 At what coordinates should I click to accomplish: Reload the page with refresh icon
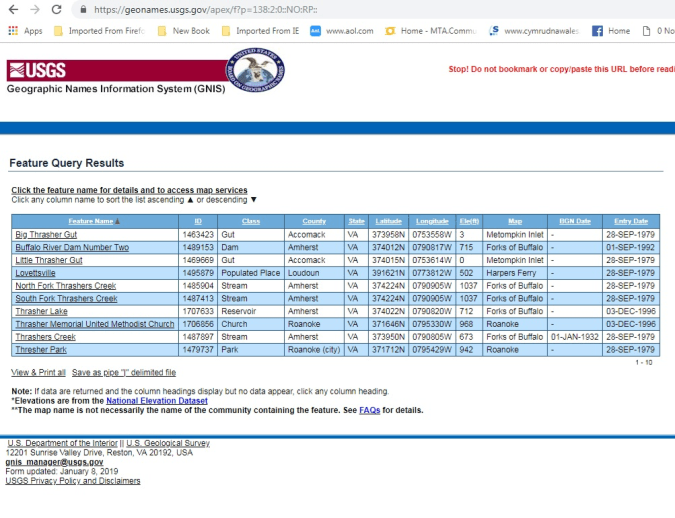[56, 9]
